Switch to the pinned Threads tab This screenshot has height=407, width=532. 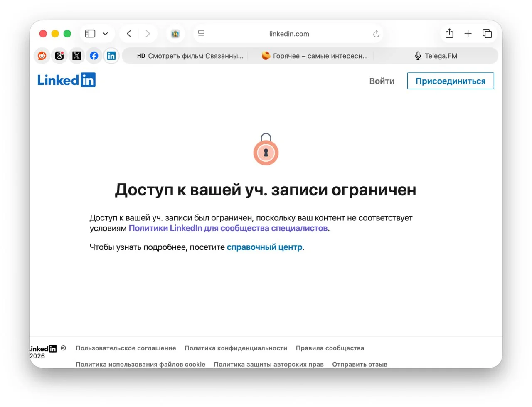tap(59, 56)
